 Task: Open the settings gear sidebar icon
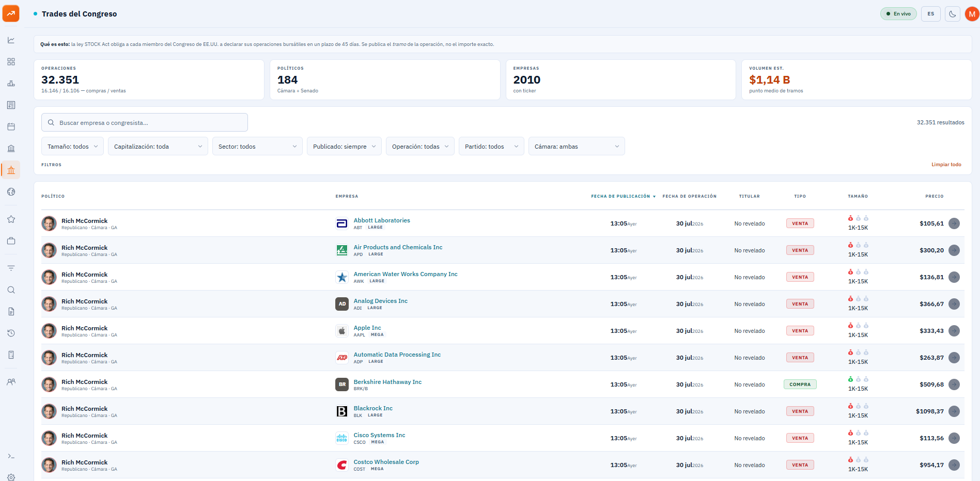tap(11, 477)
